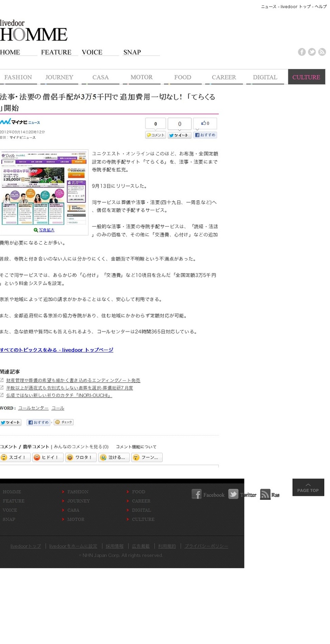React with フーン... emoticon button
The image size is (330, 644).
147,458
